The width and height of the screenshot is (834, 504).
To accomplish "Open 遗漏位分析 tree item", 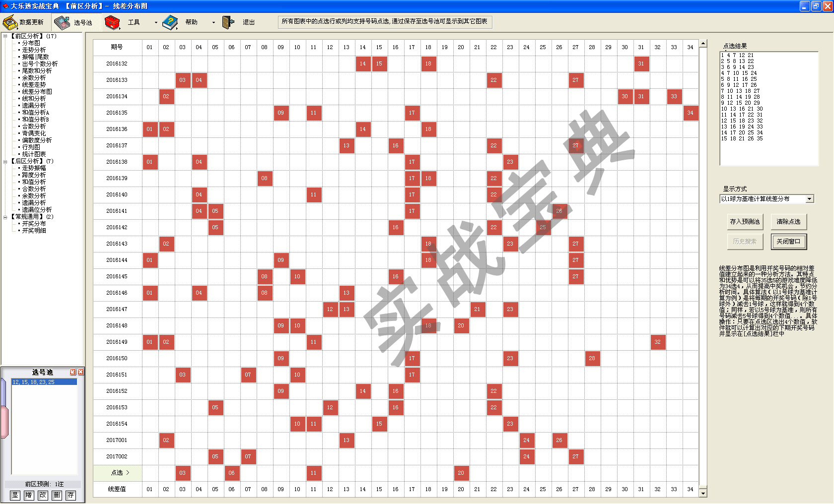I will click(37, 210).
